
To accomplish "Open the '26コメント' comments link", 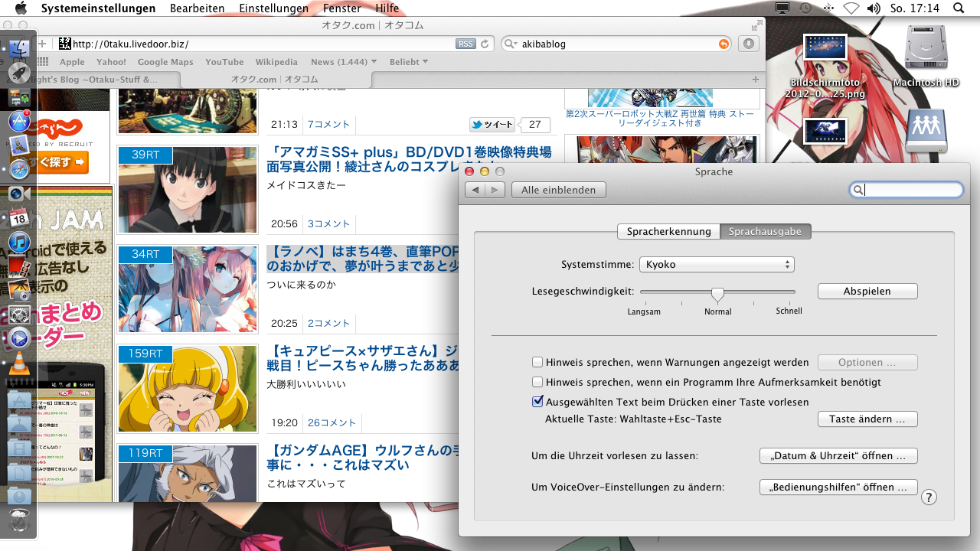I will 332,422.
